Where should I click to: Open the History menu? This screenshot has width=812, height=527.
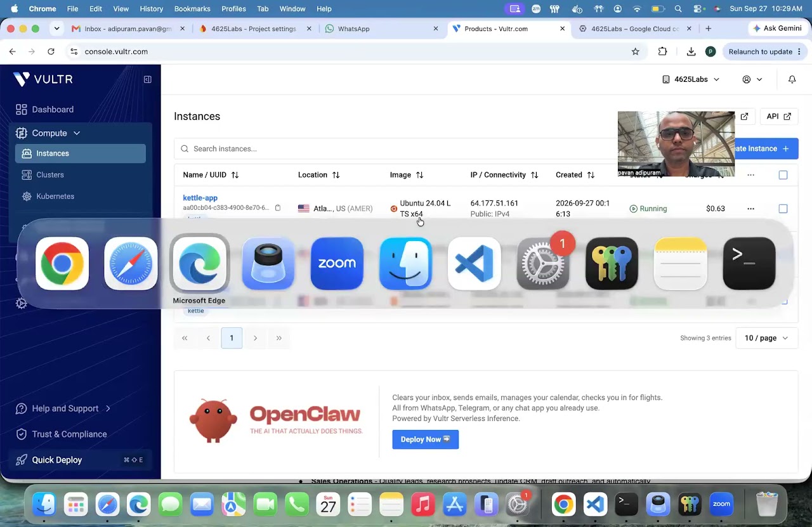[151, 9]
